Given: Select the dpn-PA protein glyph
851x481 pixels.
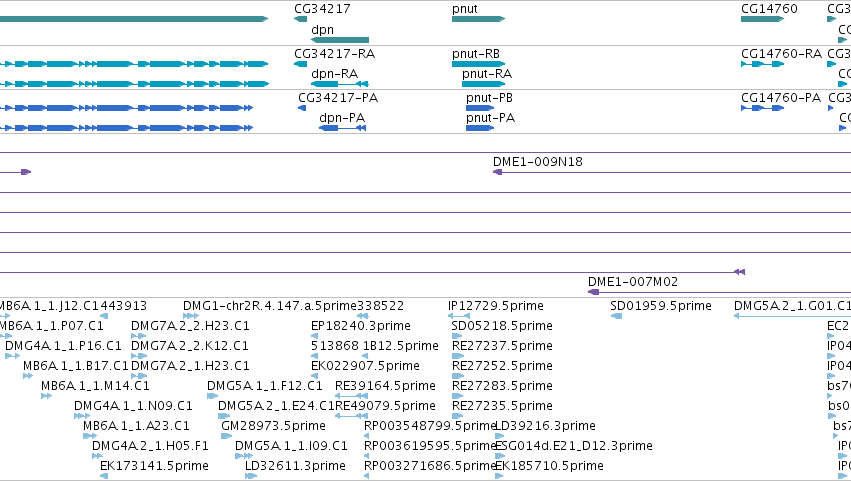Looking at the screenshot, I should click(x=342, y=128).
